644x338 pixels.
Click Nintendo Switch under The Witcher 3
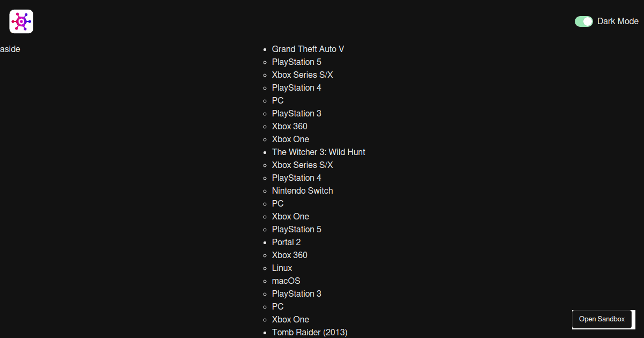tap(302, 190)
